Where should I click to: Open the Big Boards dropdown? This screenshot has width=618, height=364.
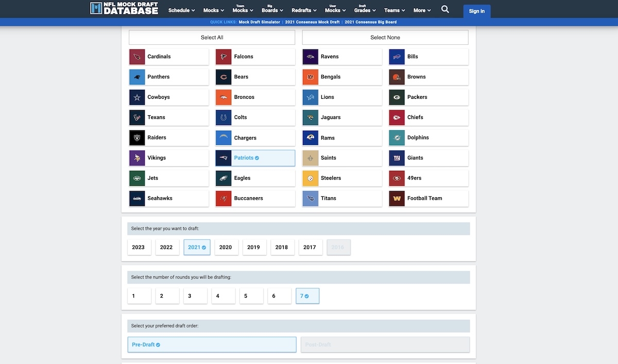272,10
